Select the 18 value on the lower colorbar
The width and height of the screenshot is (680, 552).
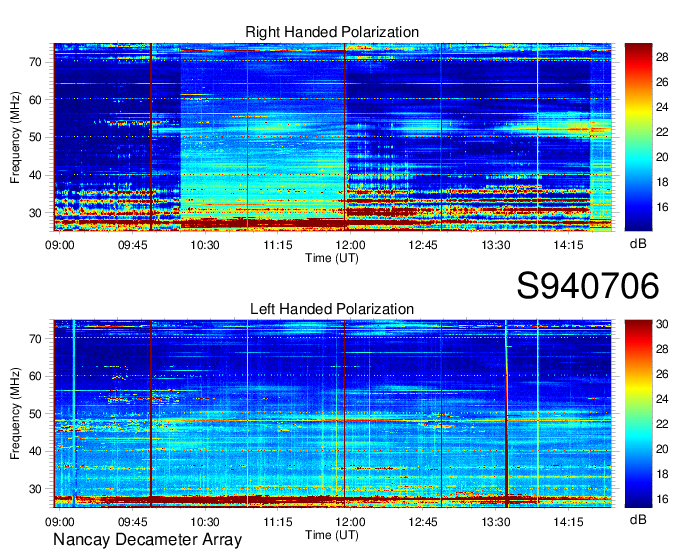[x=662, y=474]
